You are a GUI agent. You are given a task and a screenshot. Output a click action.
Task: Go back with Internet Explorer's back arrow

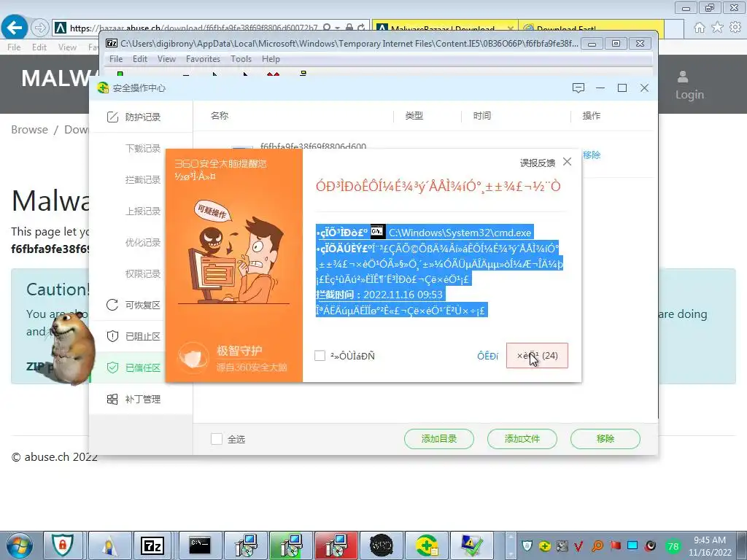pyautogui.click(x=14, y=28)
